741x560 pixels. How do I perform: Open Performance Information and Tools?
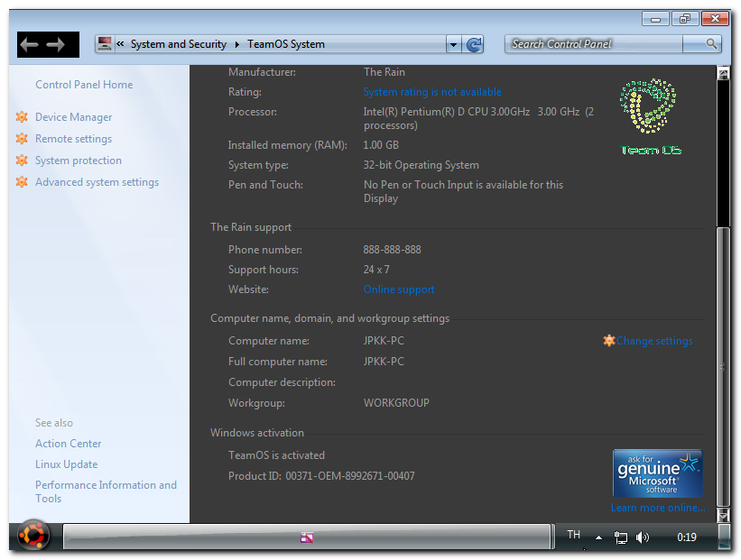[x=106, y=491]
